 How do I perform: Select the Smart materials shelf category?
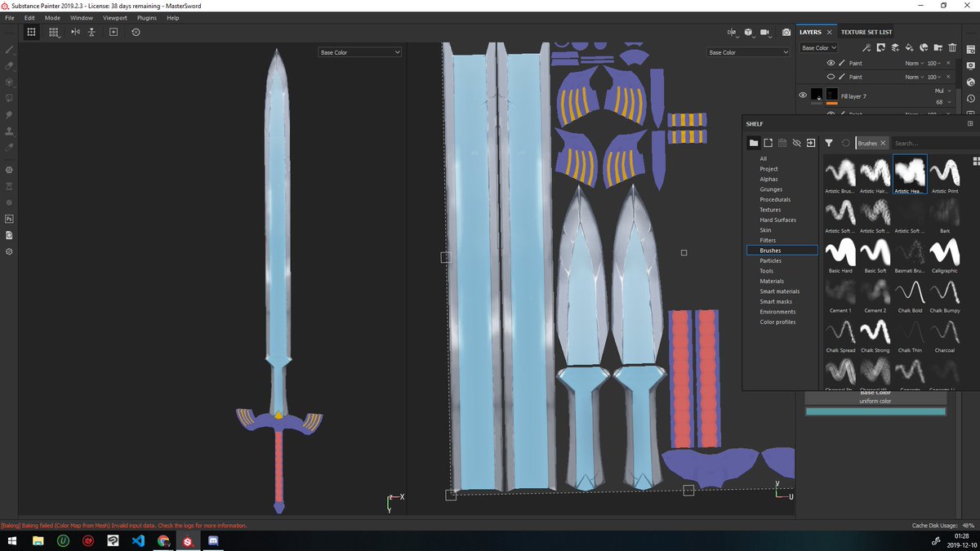pyautogui.click(x=780, y=291)
